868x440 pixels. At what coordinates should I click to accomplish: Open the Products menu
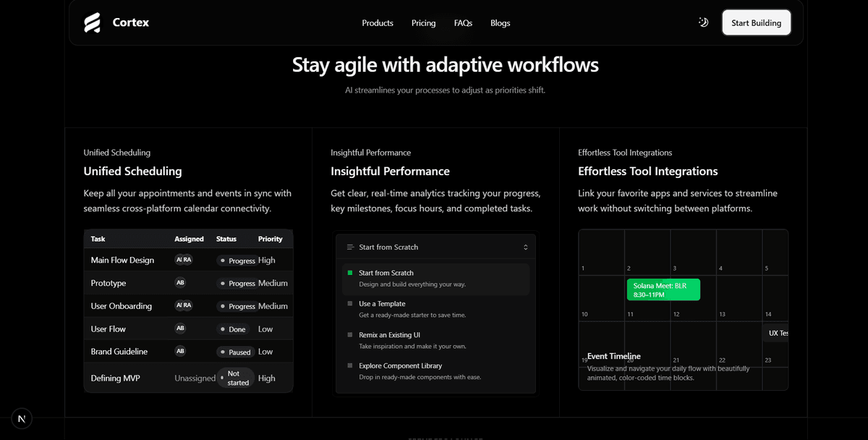378,23
